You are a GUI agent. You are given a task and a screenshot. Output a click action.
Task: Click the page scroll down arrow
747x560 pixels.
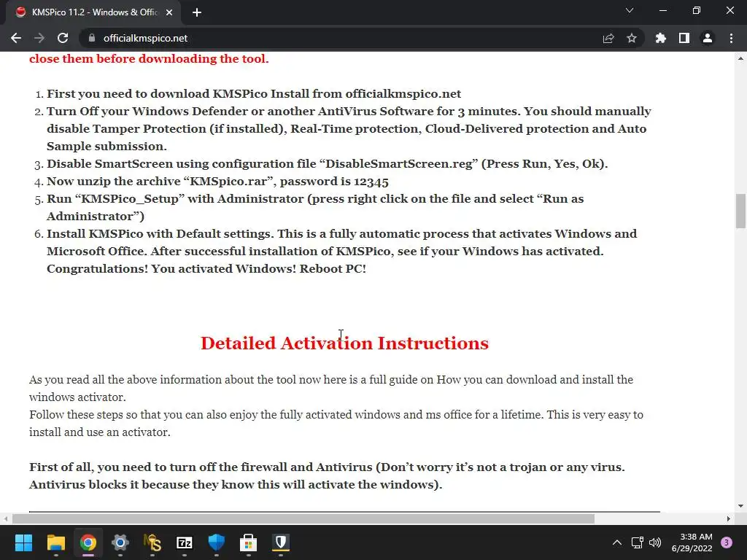tap(740, 506)
